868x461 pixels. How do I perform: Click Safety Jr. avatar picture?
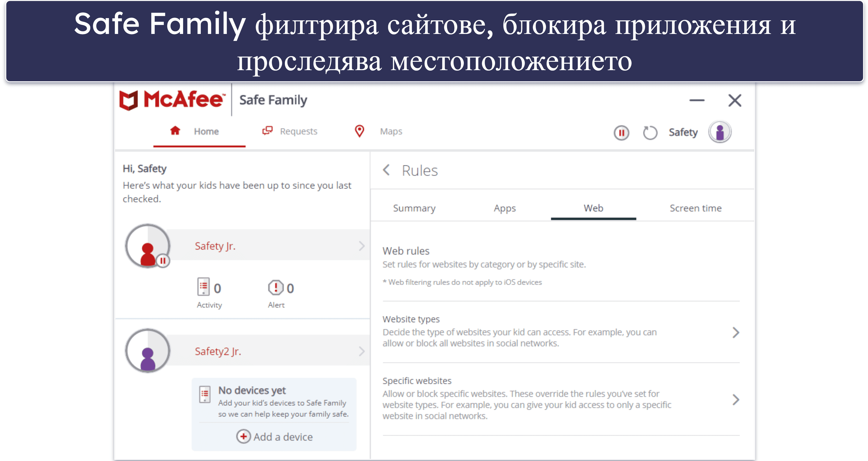click(147, 246)
